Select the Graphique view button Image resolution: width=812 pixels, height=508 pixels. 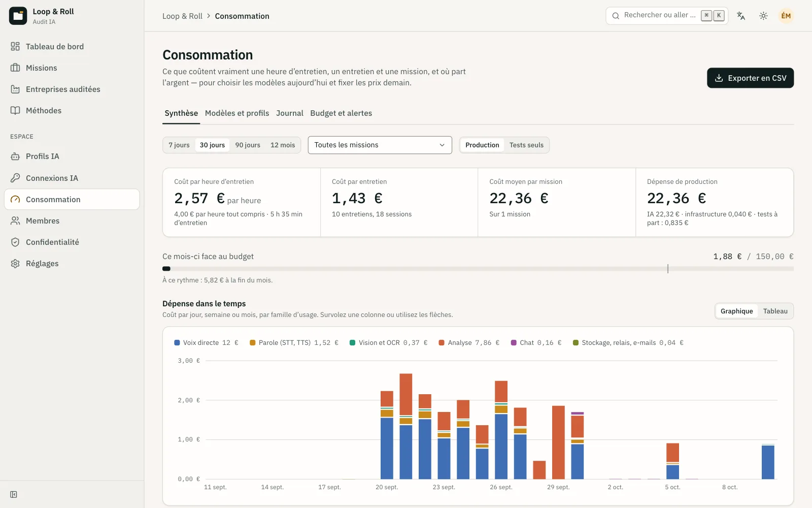[x=736, y=311]
